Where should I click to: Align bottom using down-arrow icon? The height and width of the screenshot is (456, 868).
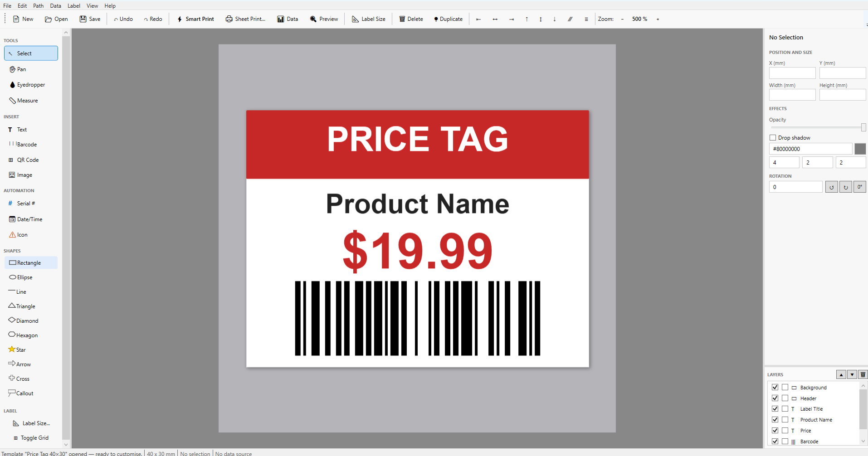pos(555,19)
